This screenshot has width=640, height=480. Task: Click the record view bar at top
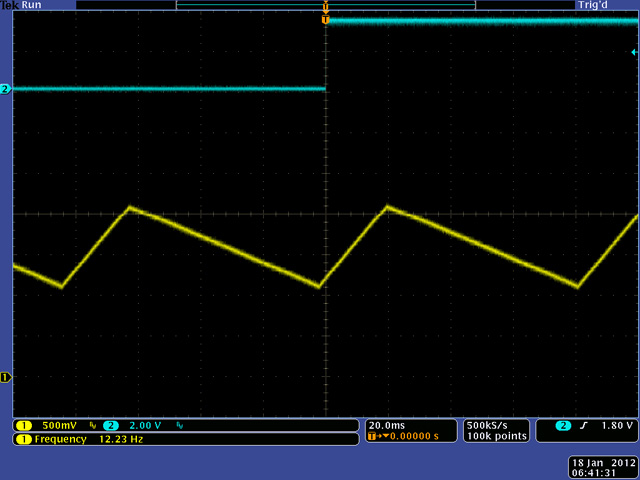pyautogui.click(x=325, y=5)
